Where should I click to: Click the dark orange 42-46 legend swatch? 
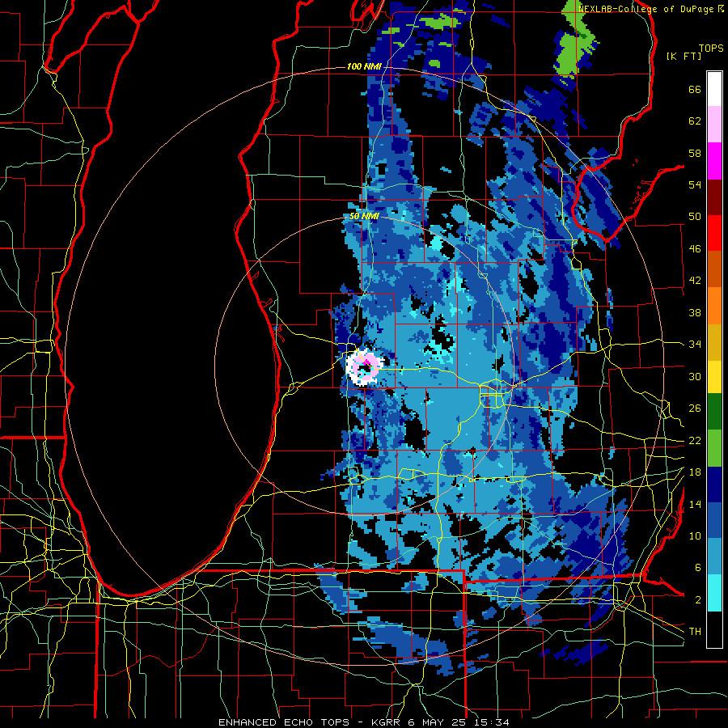tap(714, 269)
